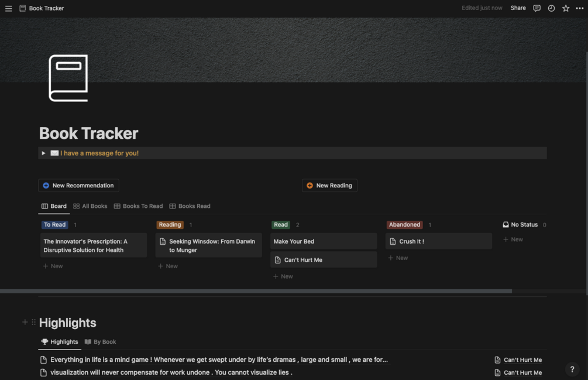This screenshot has height=380, width=588.
Task: Click the large book page icon
Action: point(68,78)
